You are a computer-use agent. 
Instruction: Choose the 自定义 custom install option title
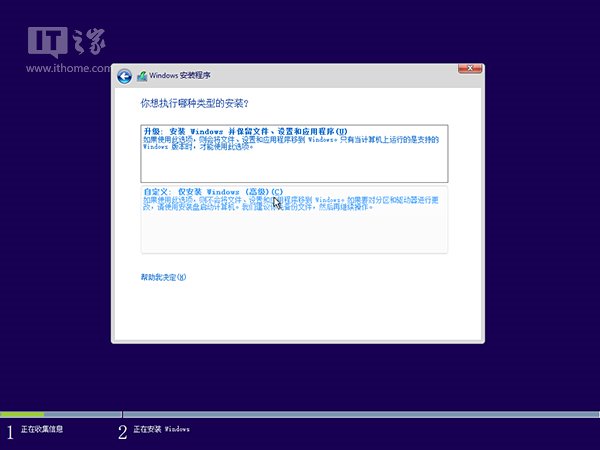coord(212,191)
